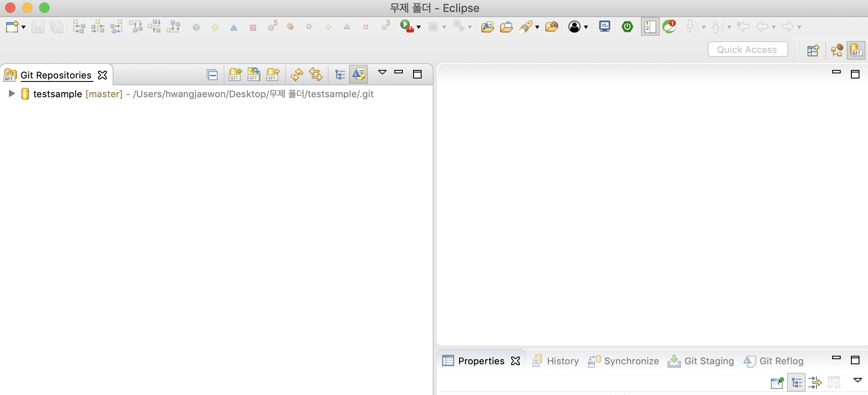
Task: Click the brown bean toolbar icon
Action: pyautogui.click(x=290, y=27)
